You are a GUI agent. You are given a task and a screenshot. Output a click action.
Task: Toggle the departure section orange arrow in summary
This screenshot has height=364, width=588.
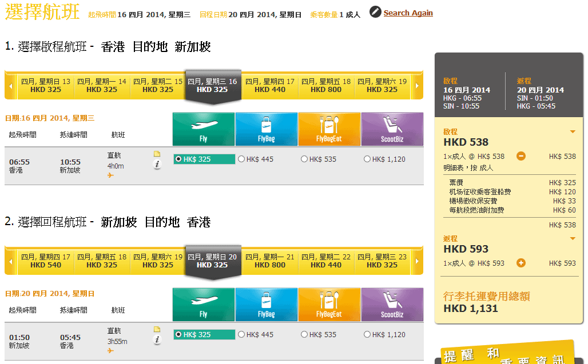pyautogui.click(x=573, y=132)
